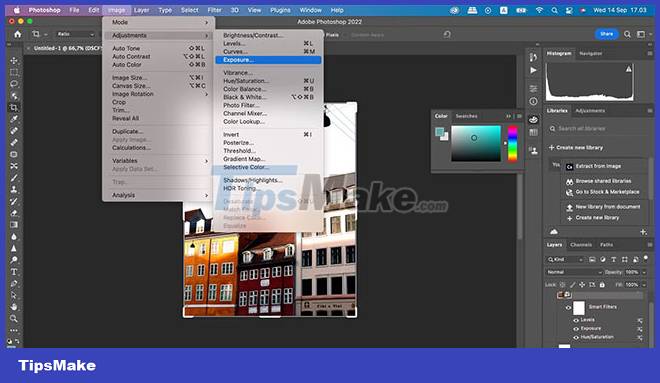The width and height of the screenshot is (660, 383).
Task: Switch to the Navigator tab
Action: pyautogui.click(x=591, y=53)
